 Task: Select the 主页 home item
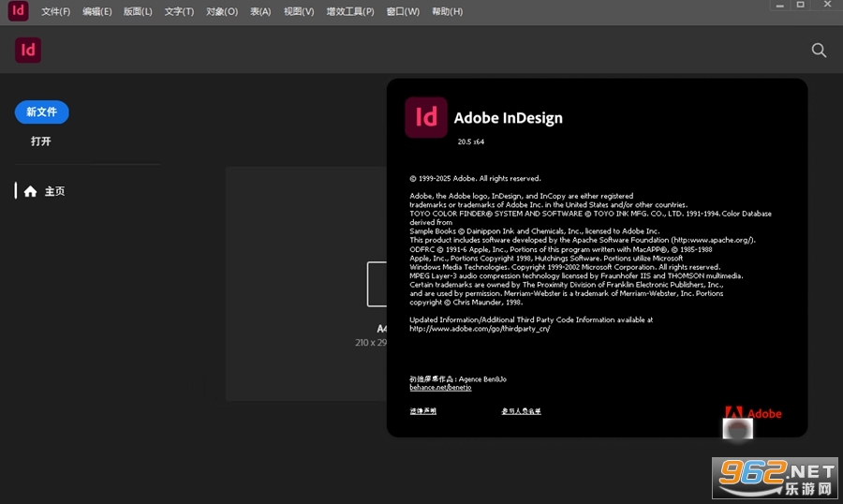[40, 191]
